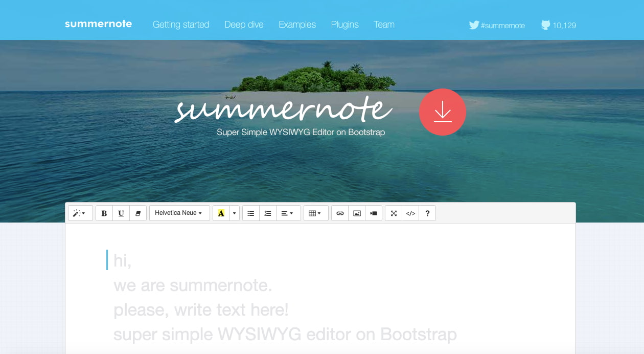
Task: Click the red download button
Action: [443, 112]
